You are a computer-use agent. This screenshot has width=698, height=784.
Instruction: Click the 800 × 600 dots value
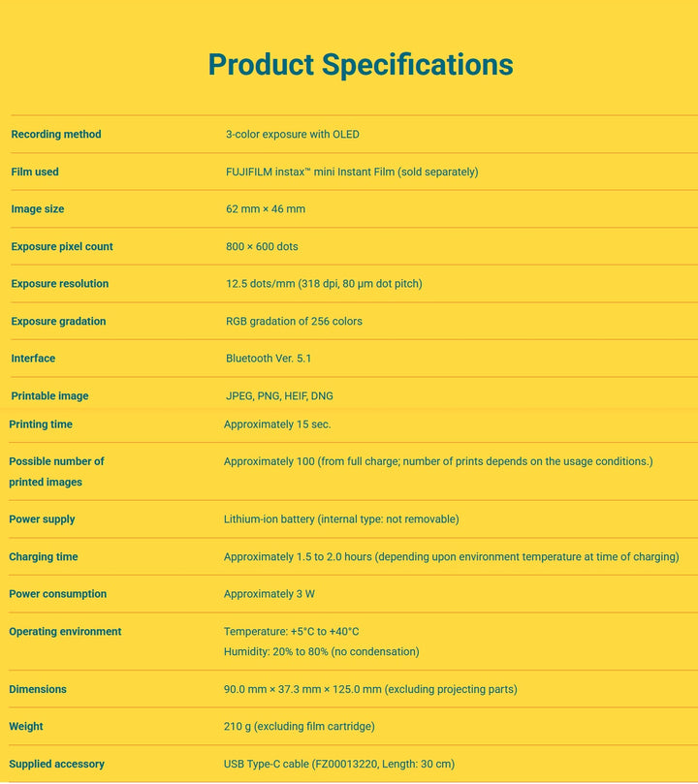point(262,247)
